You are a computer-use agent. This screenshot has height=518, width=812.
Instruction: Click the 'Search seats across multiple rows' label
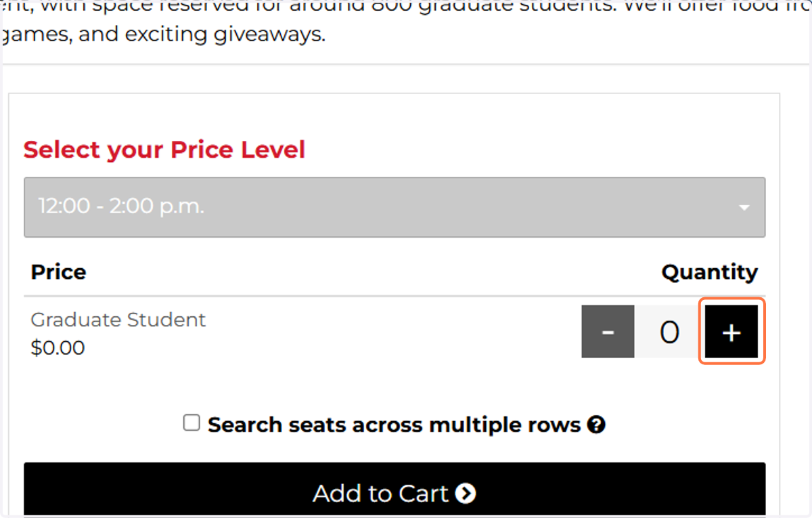394,425
